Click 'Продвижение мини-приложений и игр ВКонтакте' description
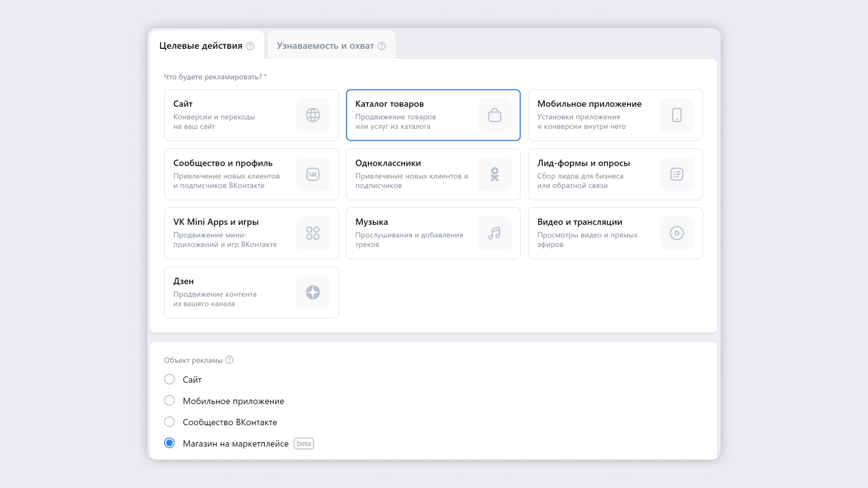 225,240
